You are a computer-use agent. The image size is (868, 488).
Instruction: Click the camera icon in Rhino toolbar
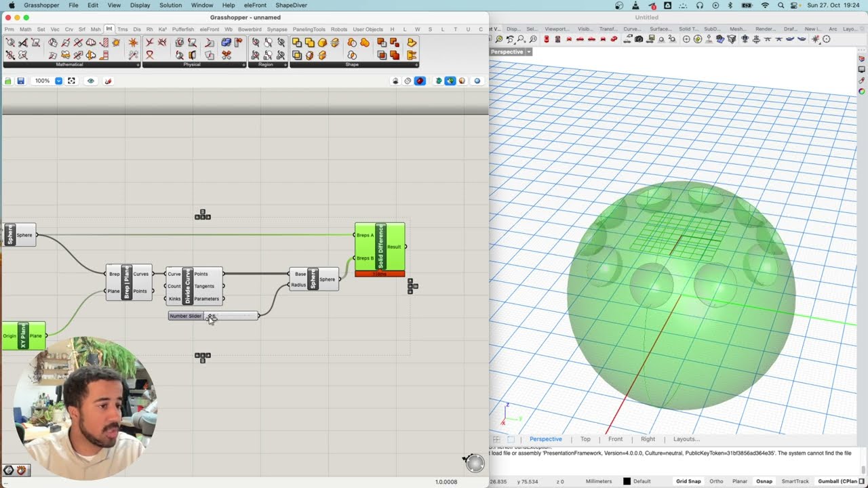(x=639, y=39)
